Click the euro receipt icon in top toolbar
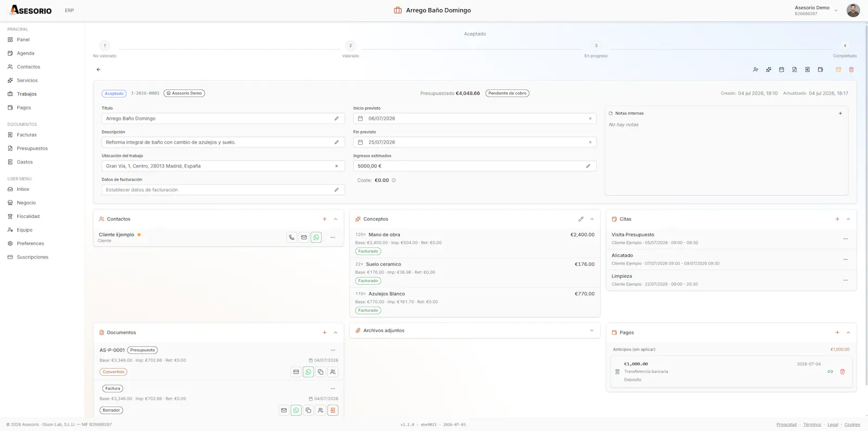 pyautogui.click(x=808, y=69)
